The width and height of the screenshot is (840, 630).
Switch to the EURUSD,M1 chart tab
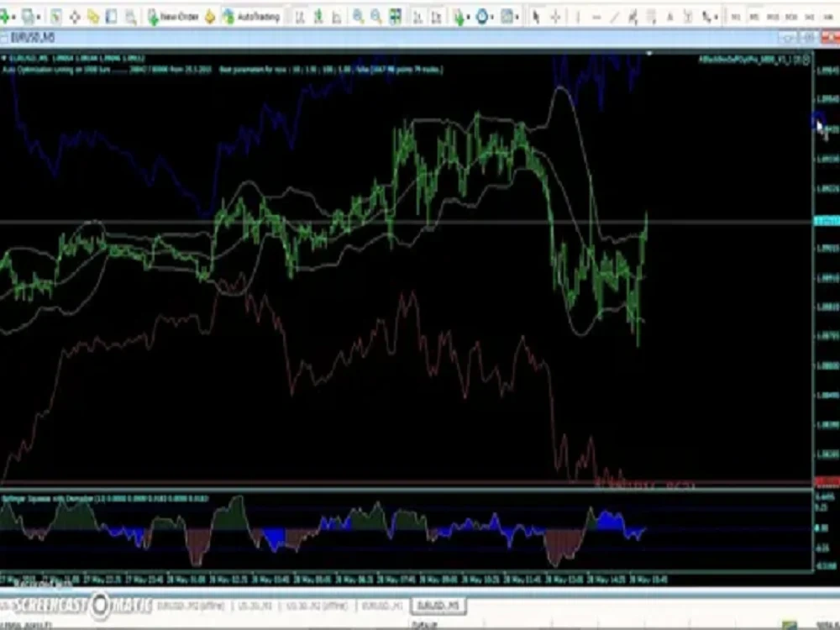tap(382, 606)
